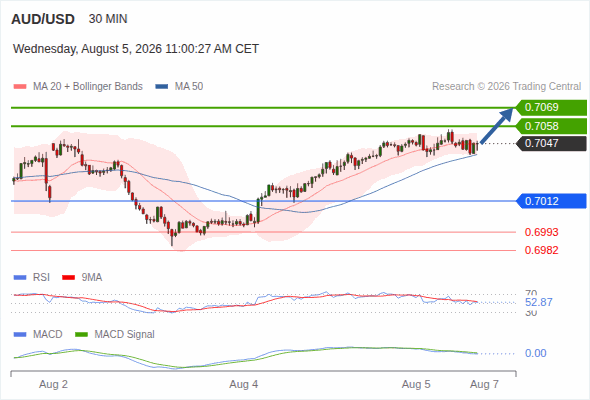Click the Aug 4 date axis marker

click(244, 384)
